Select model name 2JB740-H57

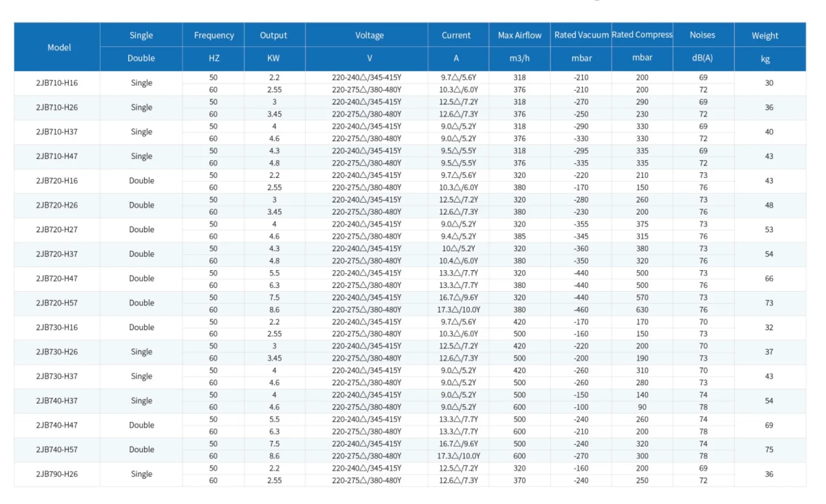[x=57, y=450]
